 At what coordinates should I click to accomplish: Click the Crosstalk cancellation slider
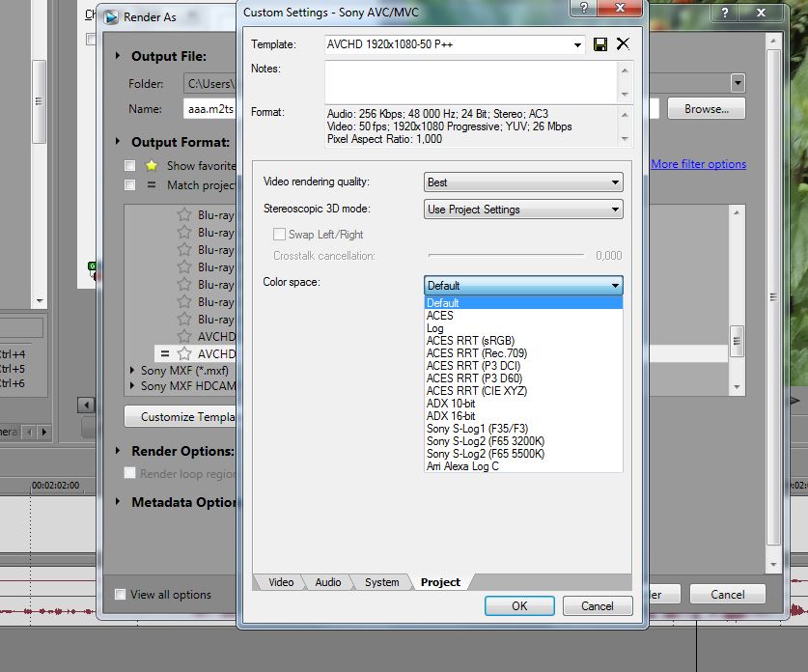tap(506, 256)
